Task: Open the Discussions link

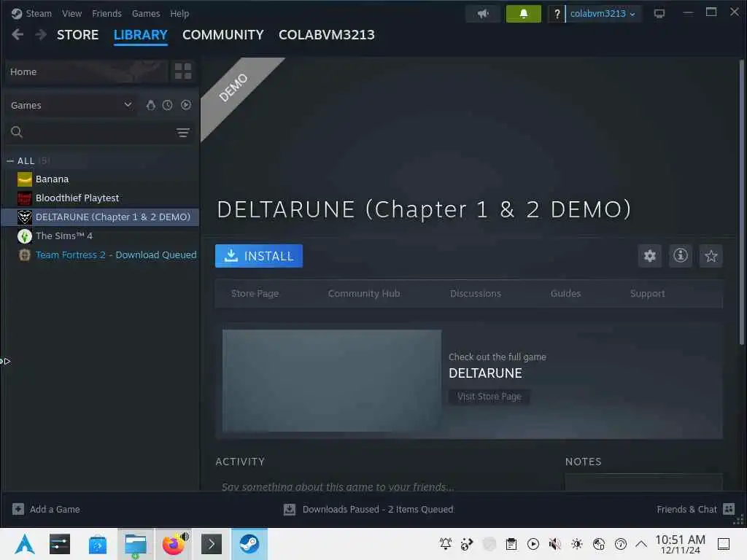Action: point(476,293)
